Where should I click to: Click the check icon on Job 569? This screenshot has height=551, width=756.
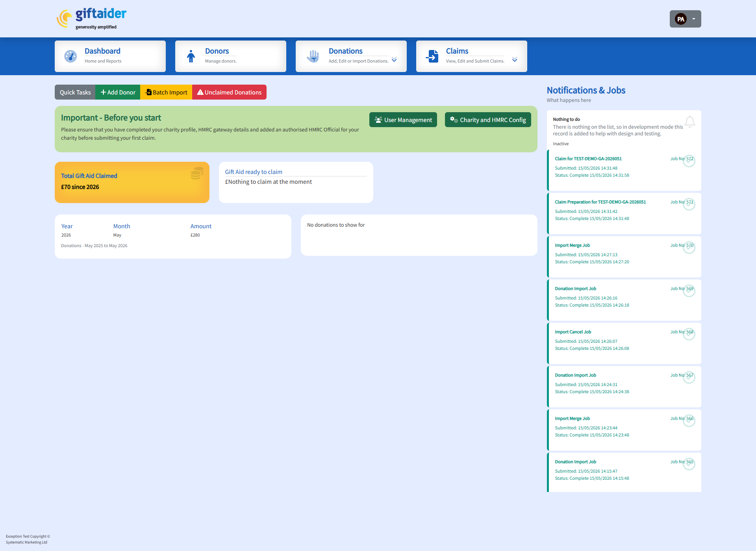[689, 291]
